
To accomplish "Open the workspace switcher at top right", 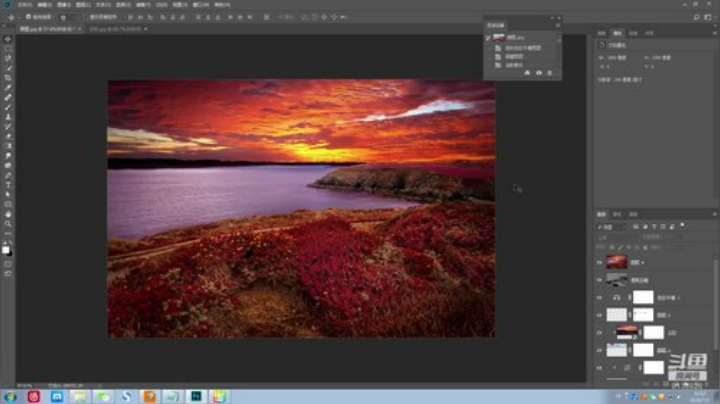I will pyautogui.click(x=708, y=17).
